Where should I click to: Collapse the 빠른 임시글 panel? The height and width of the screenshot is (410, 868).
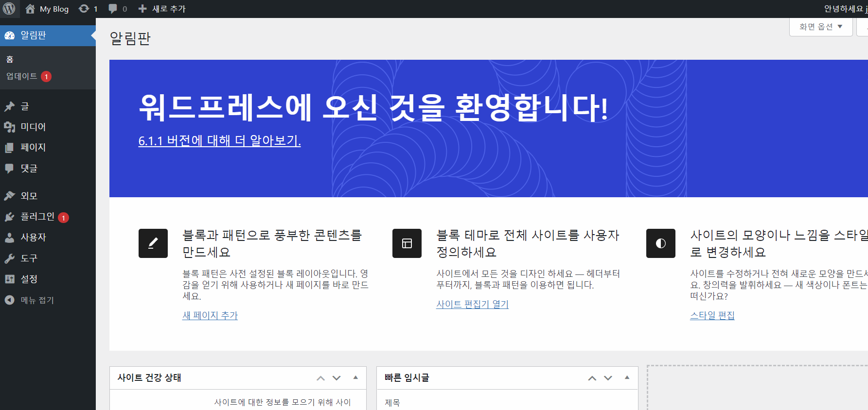[627, 377]
